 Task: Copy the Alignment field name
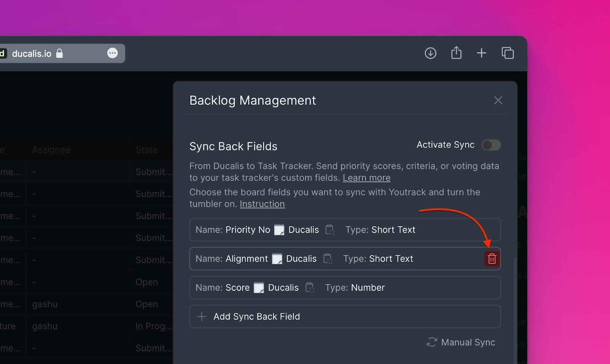click(327, 259)
